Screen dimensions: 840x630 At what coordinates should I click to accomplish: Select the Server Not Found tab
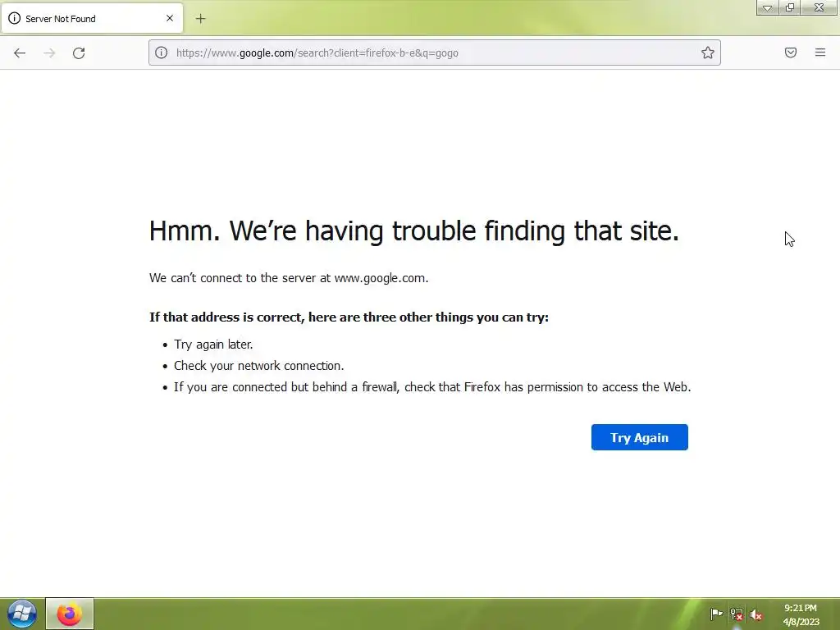pyautogui.click(x=92, y=18)
